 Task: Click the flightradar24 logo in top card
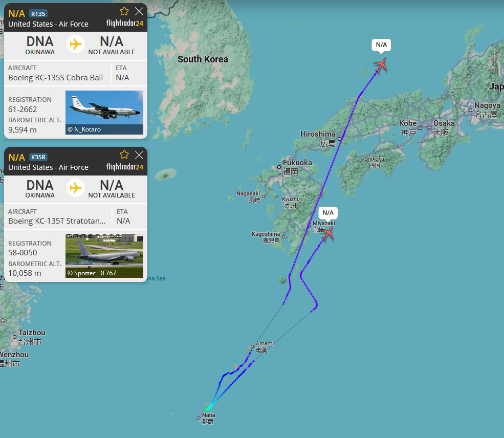tap(125, 23)
